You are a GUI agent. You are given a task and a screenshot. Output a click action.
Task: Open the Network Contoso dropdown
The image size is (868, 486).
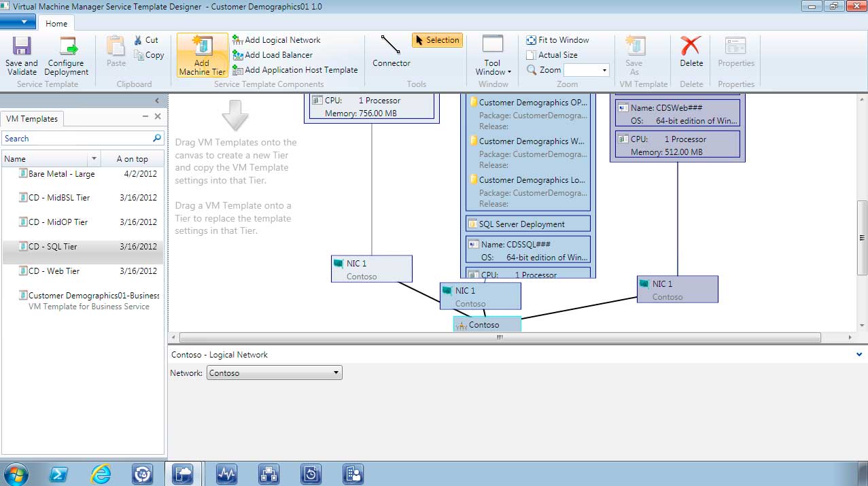pyautogui.click(x=274, y=373)
